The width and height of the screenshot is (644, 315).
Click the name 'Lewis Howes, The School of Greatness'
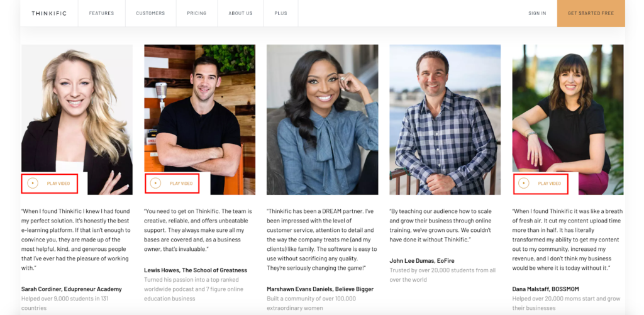196,270
